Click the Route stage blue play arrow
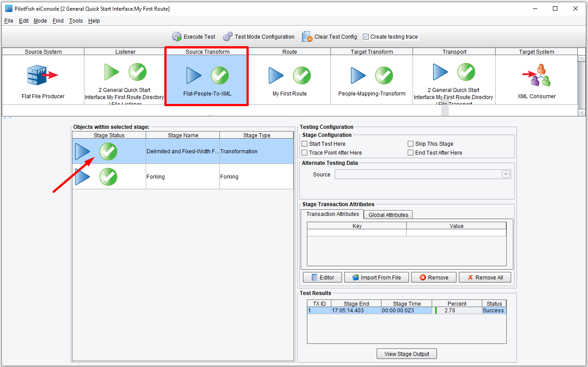The image size is (588, 367). [276, 76]
